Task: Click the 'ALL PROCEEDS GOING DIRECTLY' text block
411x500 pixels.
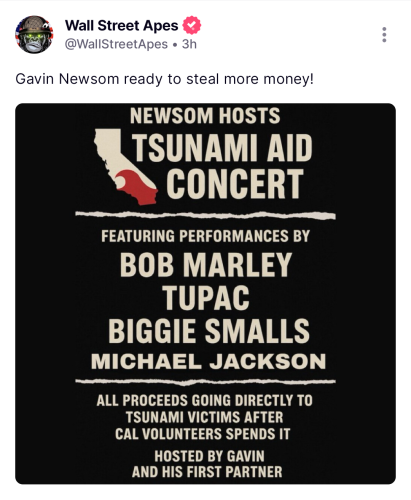Action: click(x=204, y=417)
